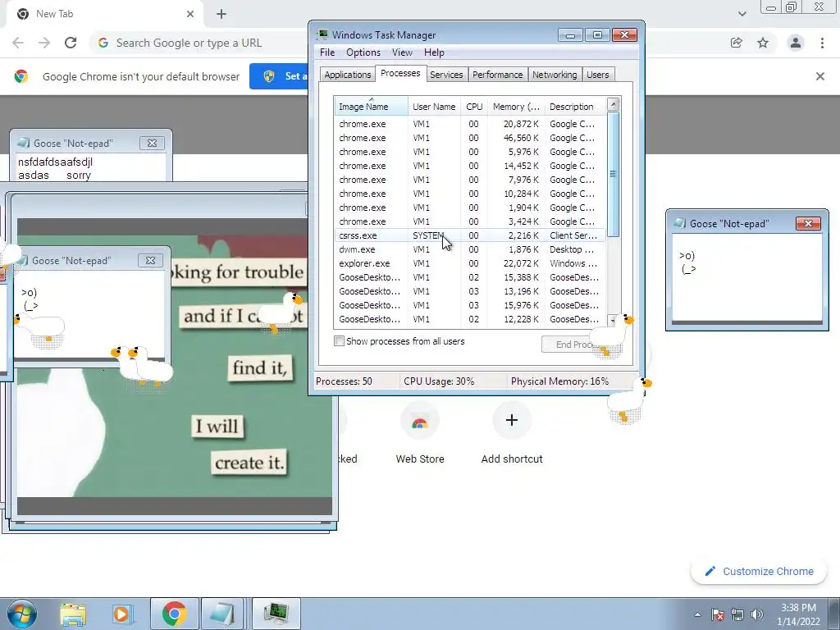Click Chrome's forward navigation arrow
Viewport: 840px width, 630px height.
(44, 43)
